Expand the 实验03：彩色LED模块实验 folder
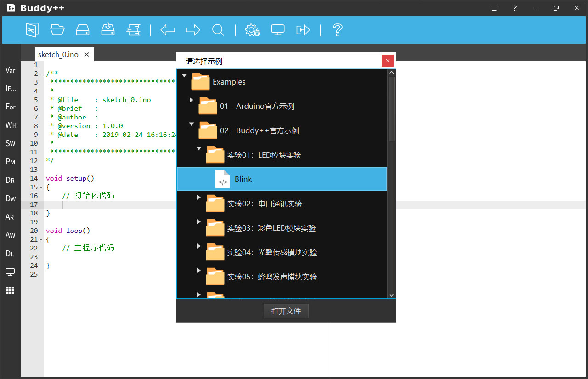The height and width of the screenshot is (379, 588). tap(199, 221)
